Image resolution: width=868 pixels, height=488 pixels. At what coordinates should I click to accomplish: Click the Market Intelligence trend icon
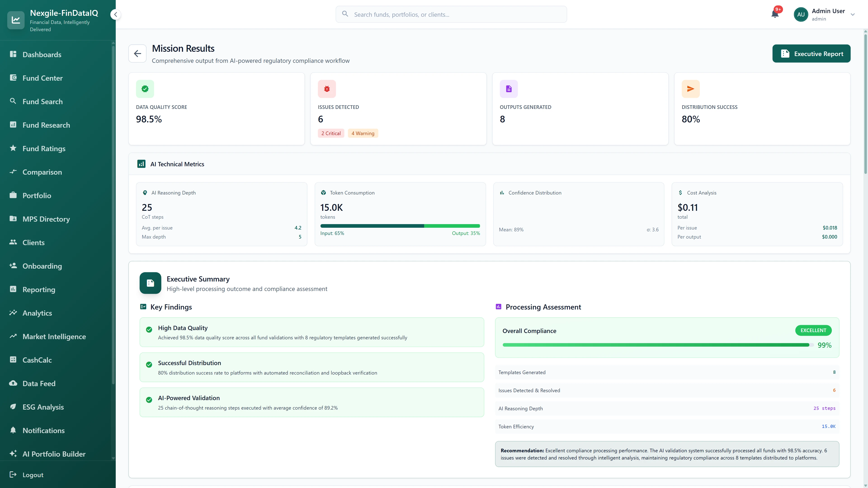tap(13, 336)
